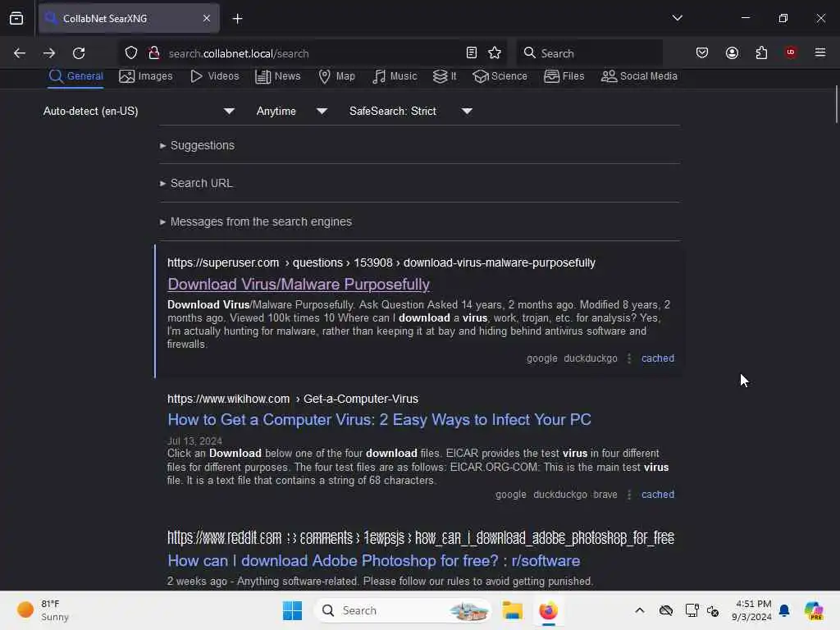Switch to the Social Media search category
The image size is (840, 630).
[639, 76]
